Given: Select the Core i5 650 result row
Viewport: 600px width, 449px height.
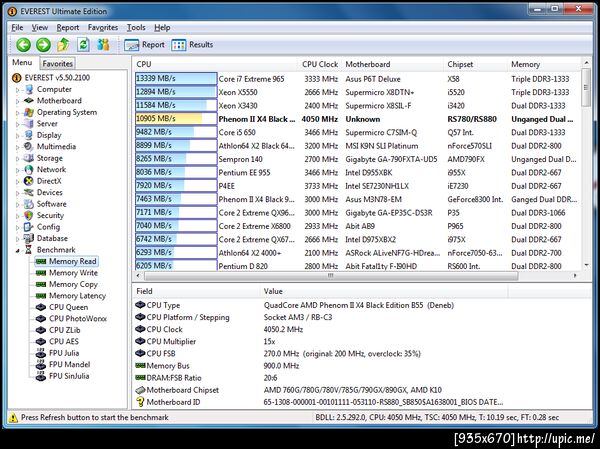Looking at the screenshot, I should tap(358, 132).
